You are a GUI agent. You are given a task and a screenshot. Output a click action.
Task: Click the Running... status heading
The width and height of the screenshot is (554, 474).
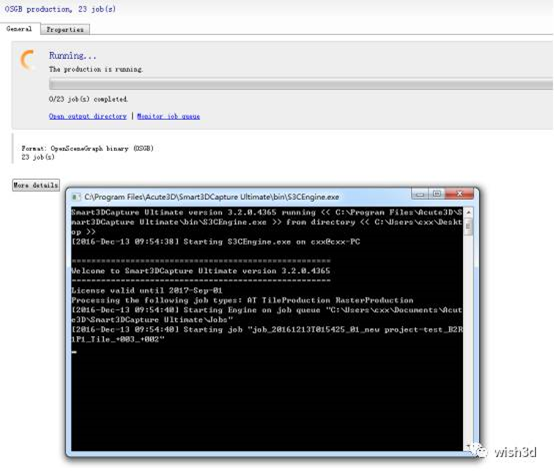pyautogui.click(x=72, y=56)
